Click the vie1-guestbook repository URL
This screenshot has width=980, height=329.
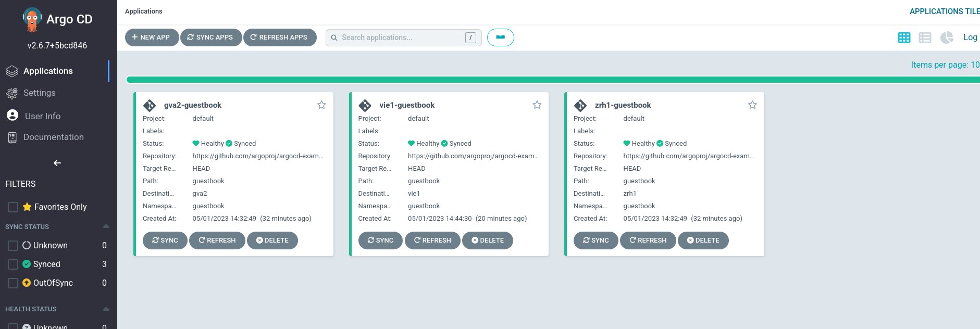pos(473,156)
